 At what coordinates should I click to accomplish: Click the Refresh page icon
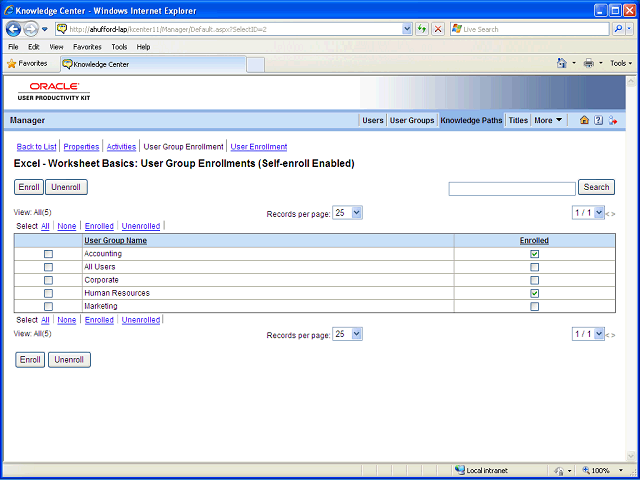click(x=422, y=29)
